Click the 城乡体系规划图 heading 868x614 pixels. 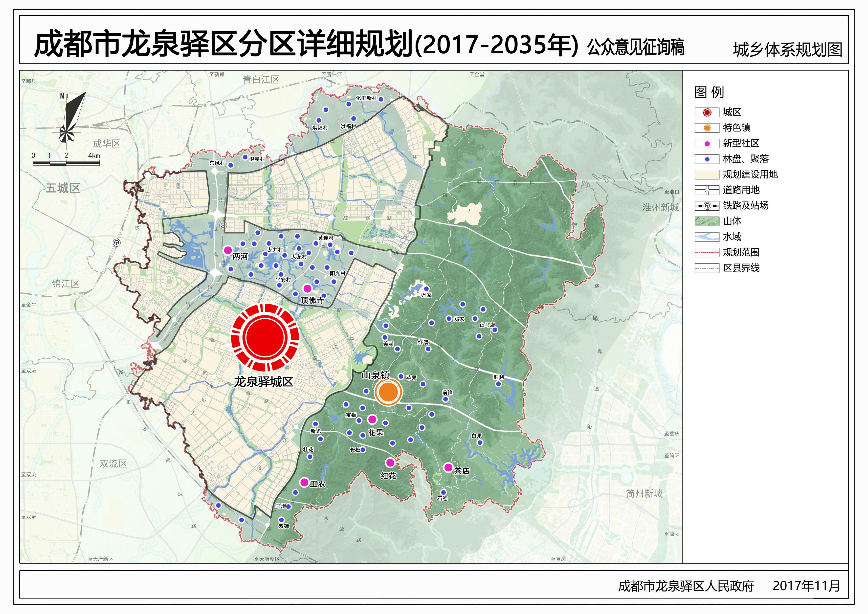[x=788, y=49]
